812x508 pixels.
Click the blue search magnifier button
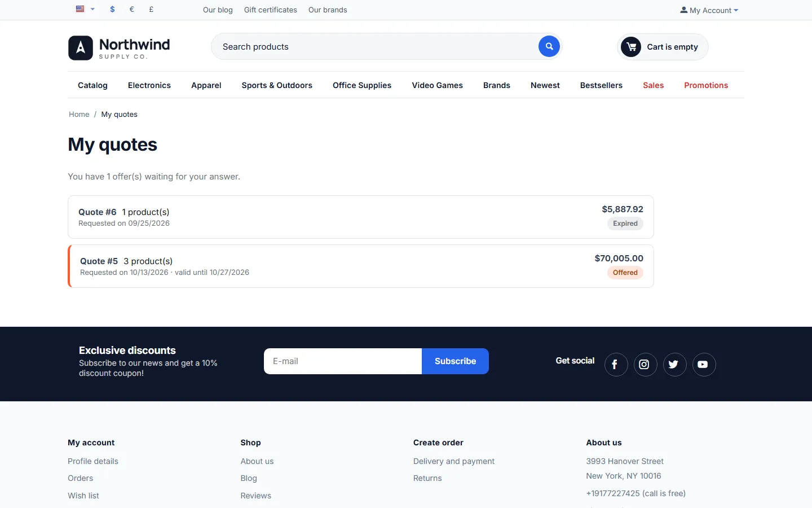(549, 46)
